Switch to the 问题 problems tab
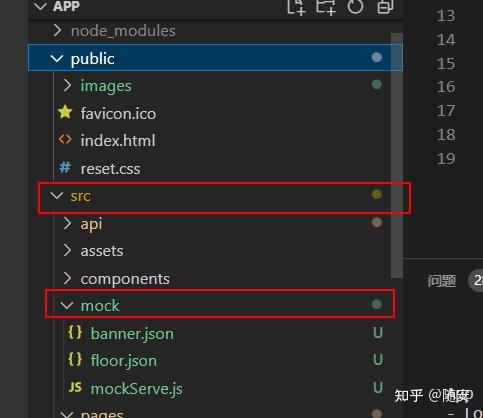The height and width of the screenshot is (418, 483). (442, 281)
